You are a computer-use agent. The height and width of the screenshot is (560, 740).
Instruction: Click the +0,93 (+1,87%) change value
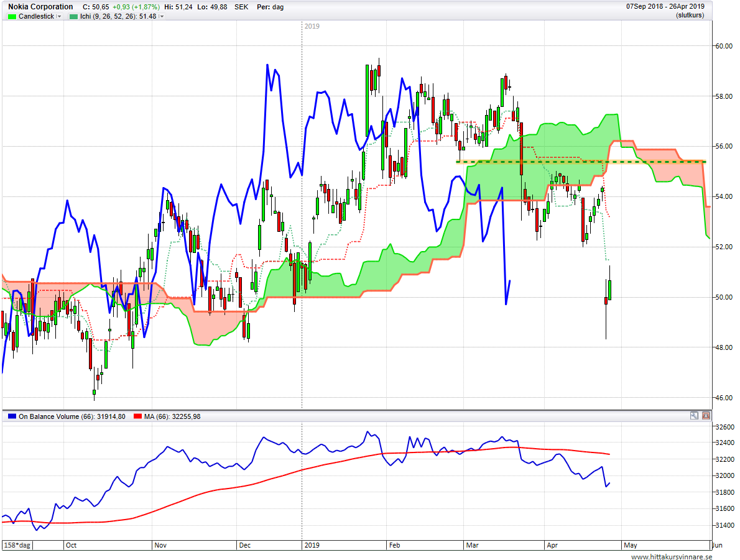(x=136, y=7)
